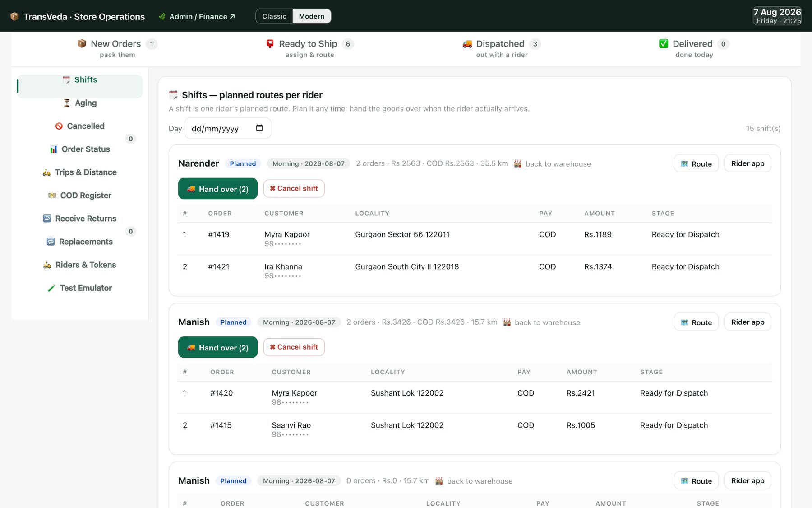Select Shifts in the sidebar
Viewport: 812px width, 508px height.
coord(80,86)
